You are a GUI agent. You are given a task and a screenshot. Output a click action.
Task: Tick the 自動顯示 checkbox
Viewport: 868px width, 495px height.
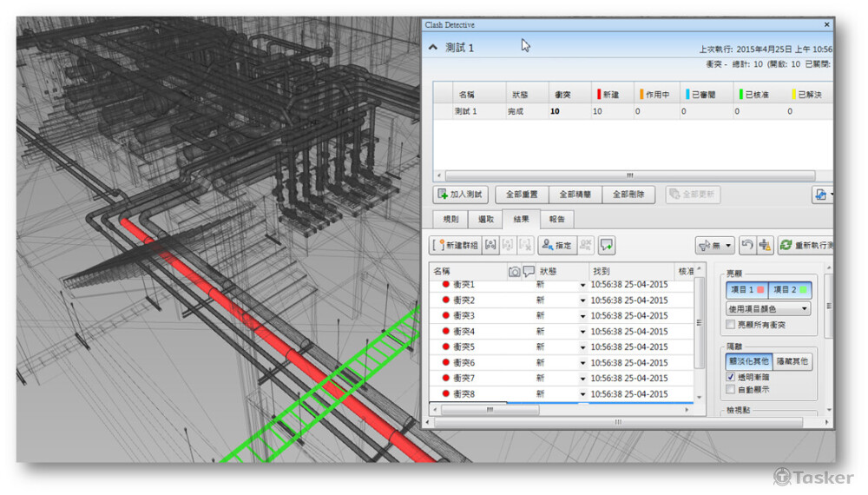[731, 390]
